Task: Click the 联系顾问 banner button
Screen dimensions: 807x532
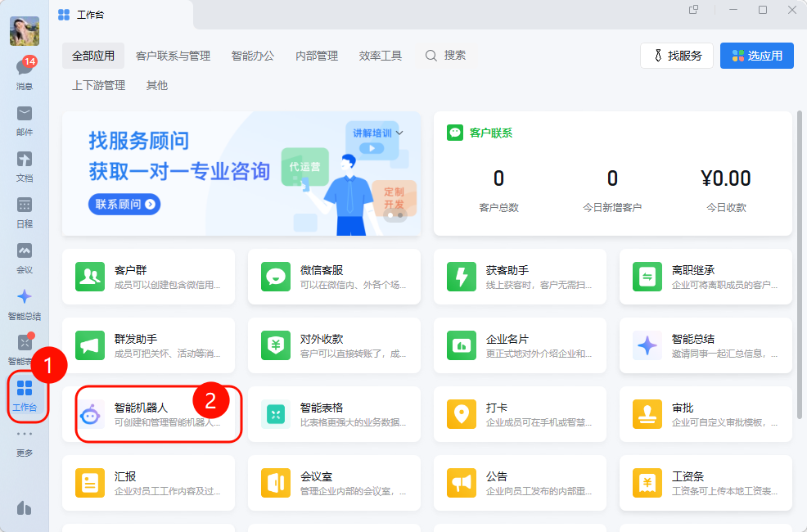Action: click(124, 205)
